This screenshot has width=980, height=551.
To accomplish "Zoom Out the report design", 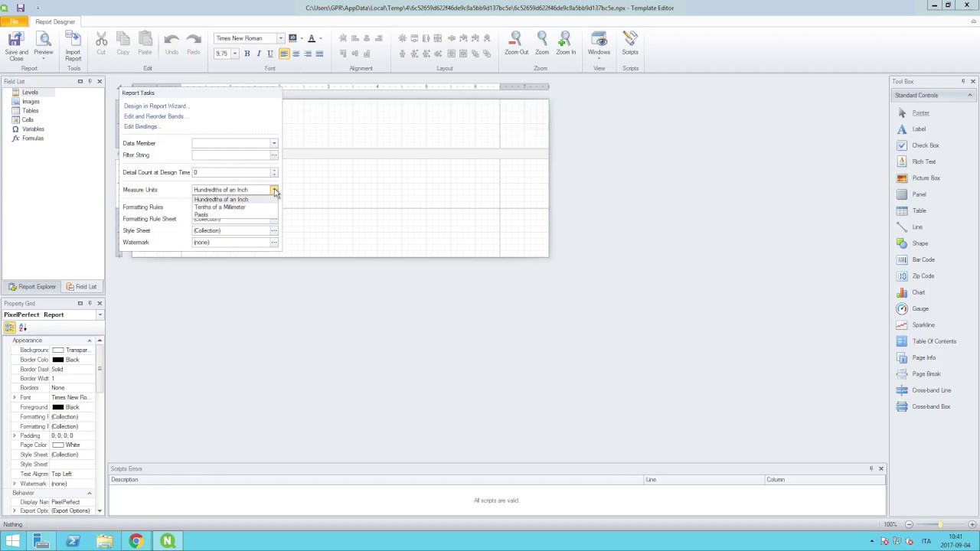I will [x=516, y=44].
